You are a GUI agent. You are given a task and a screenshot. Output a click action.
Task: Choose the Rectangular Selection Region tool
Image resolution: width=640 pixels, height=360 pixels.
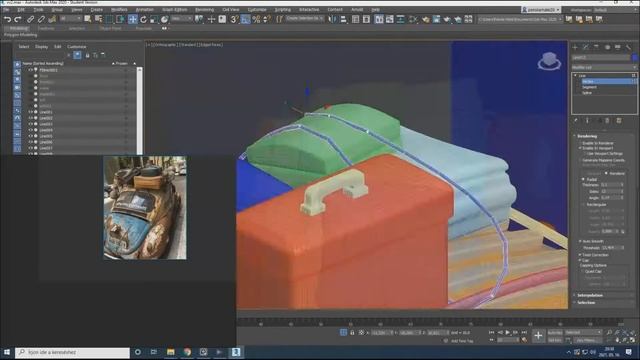[x=109, y=19]
